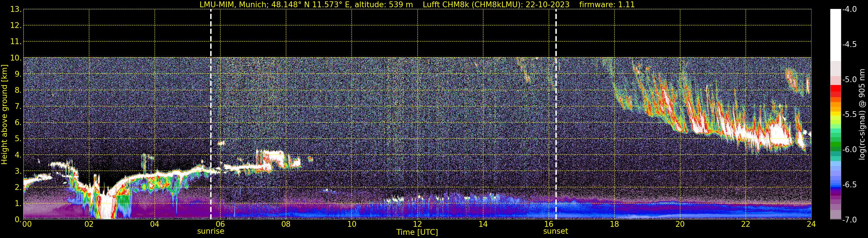Viewport: 868px width, 238px height.
Task: Click the colorbar tick label '-6.5'
Action: (849, 185)
